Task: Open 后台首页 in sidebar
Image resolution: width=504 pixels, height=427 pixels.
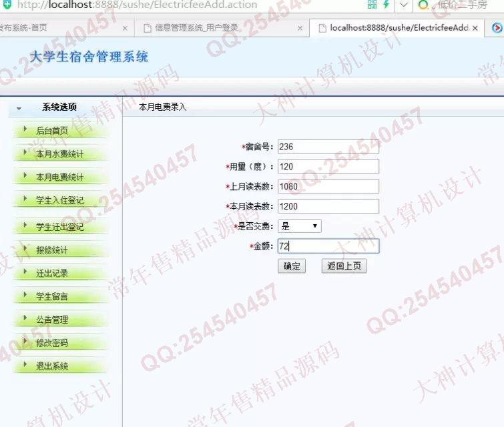Action: click(52, 131)
